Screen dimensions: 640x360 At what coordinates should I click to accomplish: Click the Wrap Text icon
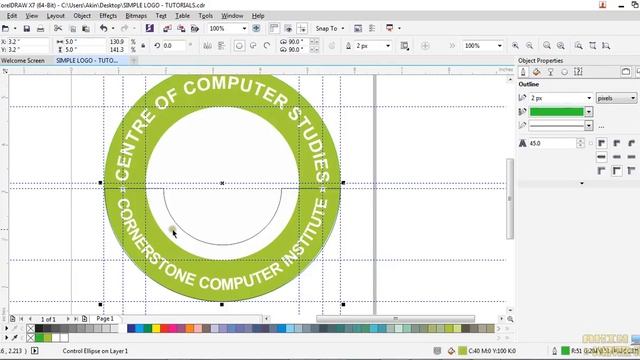[x=404, y=46]
